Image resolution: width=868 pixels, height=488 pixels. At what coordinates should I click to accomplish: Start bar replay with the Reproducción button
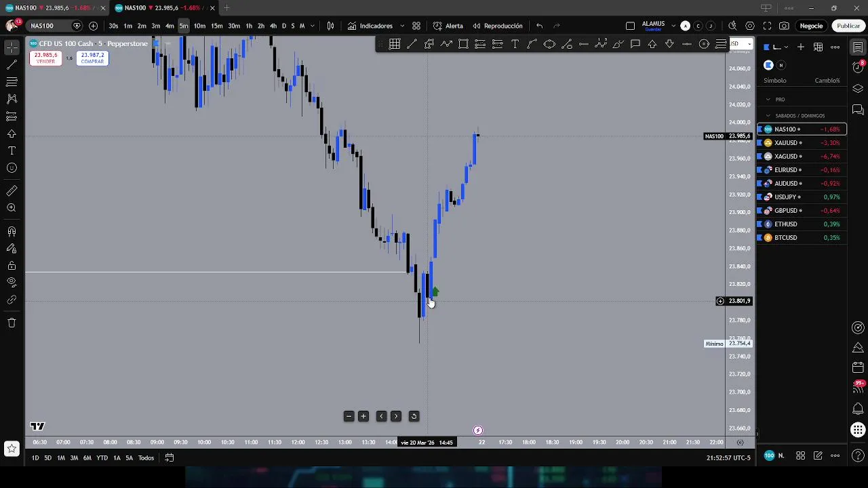pos(498,26)
